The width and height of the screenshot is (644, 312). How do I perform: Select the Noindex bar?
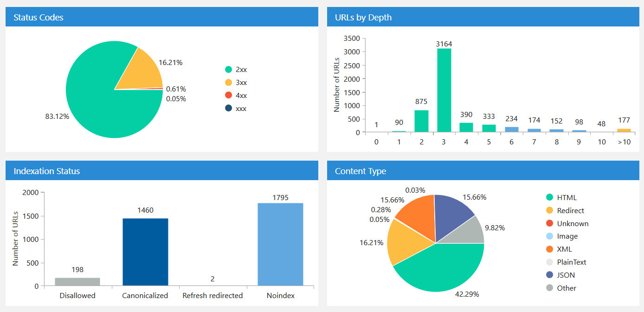(x=280, y=244)
